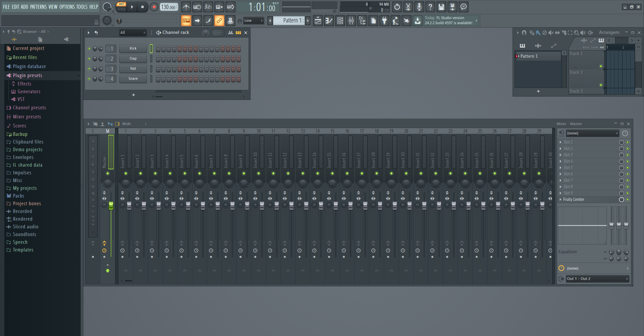Click the Snare channel button

(x=133, y=79)
